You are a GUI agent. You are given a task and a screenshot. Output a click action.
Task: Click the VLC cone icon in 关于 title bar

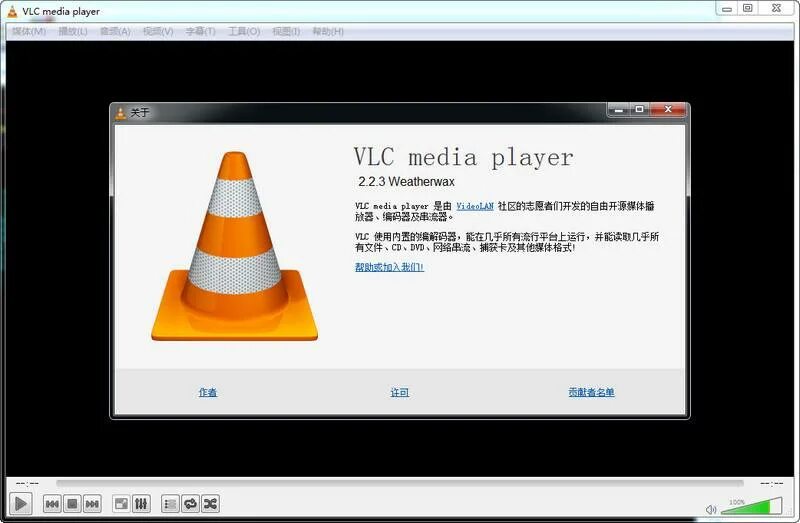(x=120, y=113)
